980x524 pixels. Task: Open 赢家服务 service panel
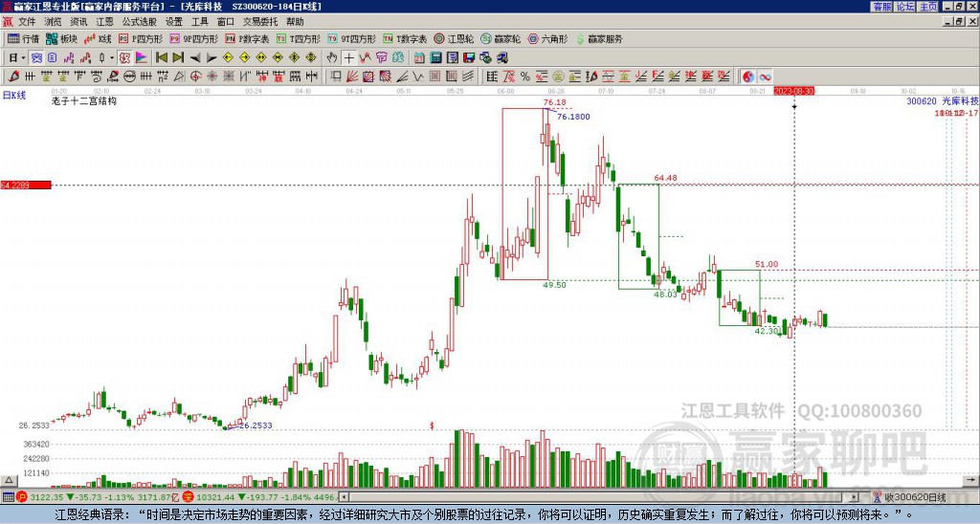coord(599,38)
